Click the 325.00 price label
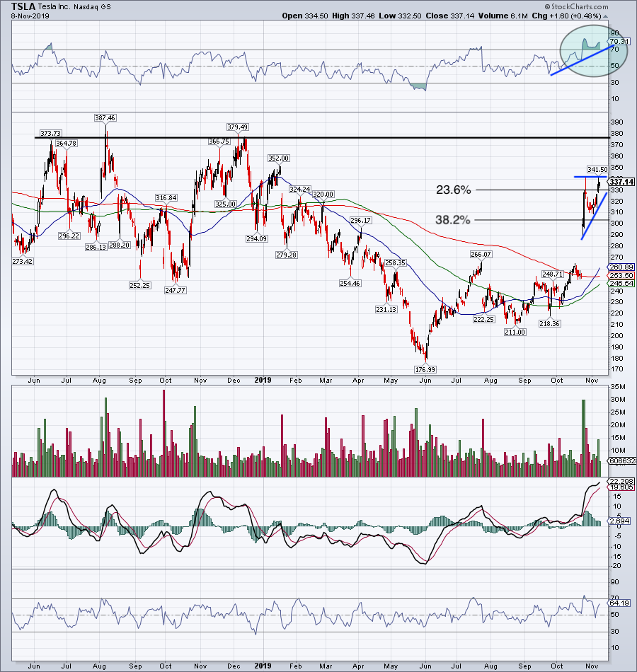 point(225,204)
